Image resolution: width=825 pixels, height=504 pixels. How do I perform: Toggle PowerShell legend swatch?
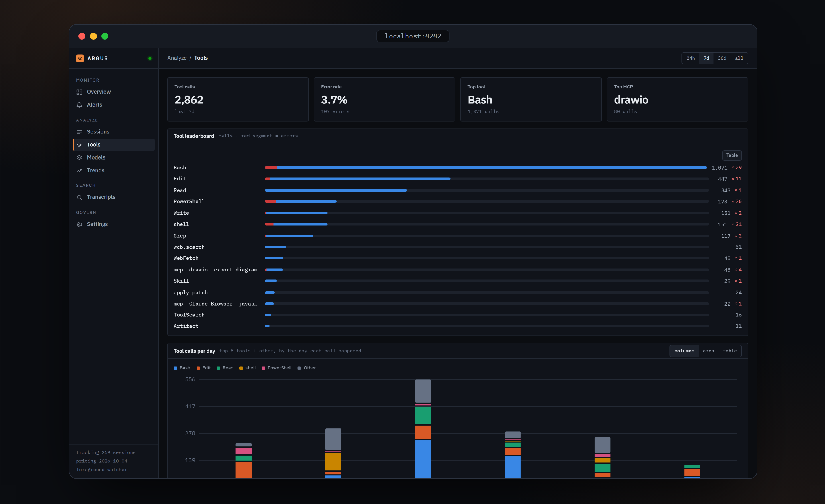point(264,368)
